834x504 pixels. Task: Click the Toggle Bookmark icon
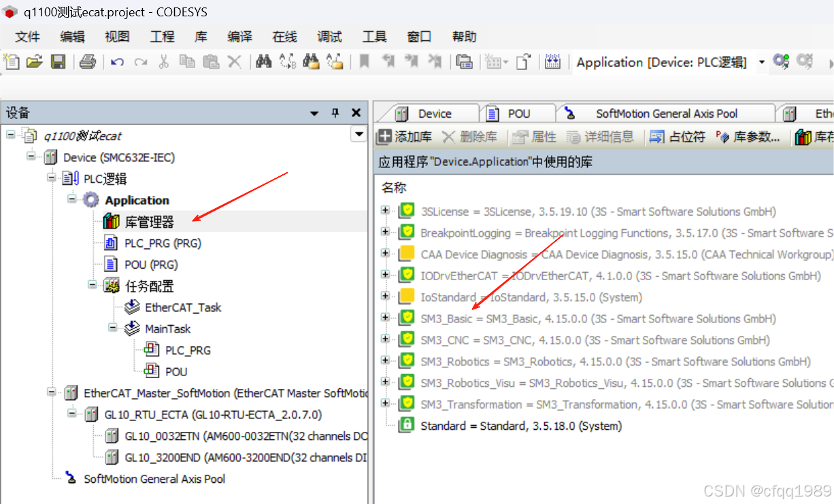(364, 62)
